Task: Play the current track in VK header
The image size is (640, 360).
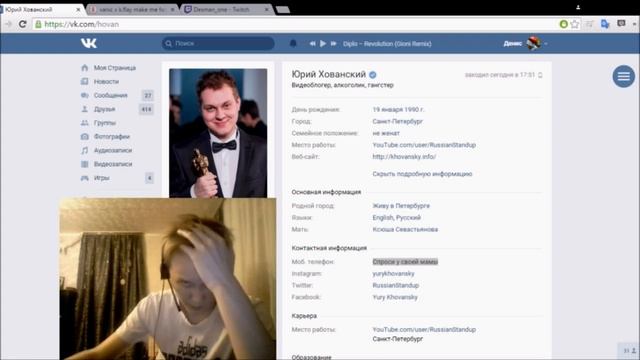Action: (x=323, y=43)
